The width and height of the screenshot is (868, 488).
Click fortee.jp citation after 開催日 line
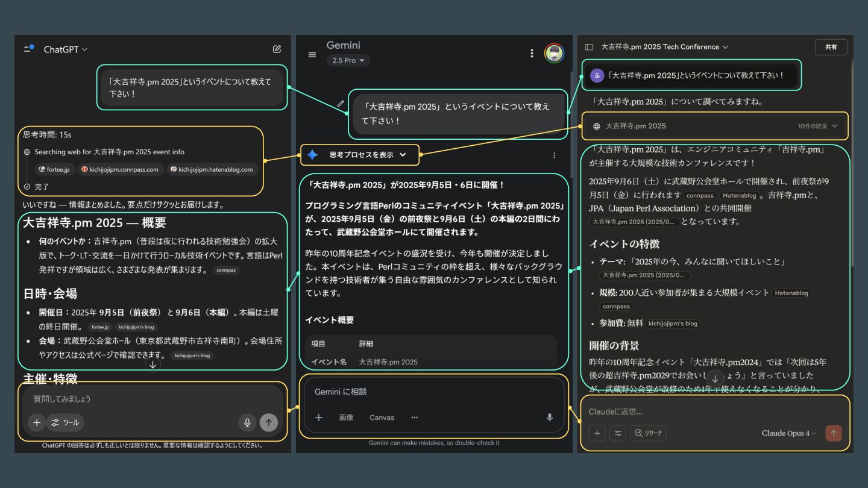coord(100,327)
